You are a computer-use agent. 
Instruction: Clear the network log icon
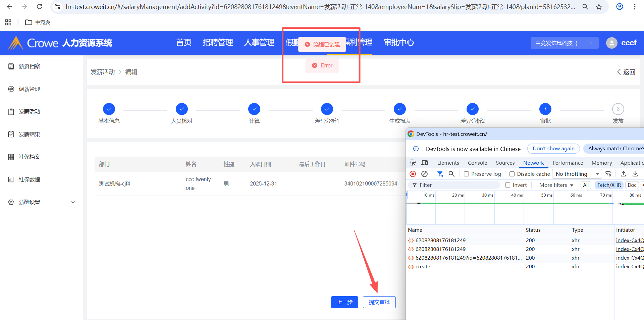[424, 174]
